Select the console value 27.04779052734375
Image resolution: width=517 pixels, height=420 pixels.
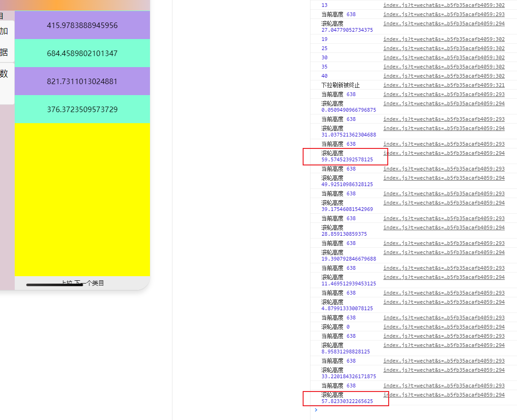coord(347,30)
